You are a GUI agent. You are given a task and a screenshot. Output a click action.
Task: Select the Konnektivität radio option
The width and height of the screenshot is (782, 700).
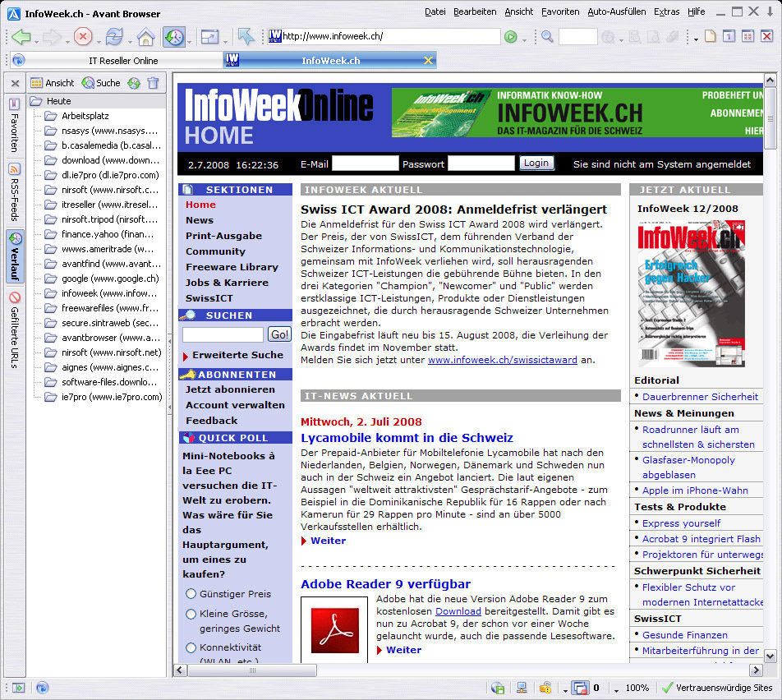[x=191, y=647]
